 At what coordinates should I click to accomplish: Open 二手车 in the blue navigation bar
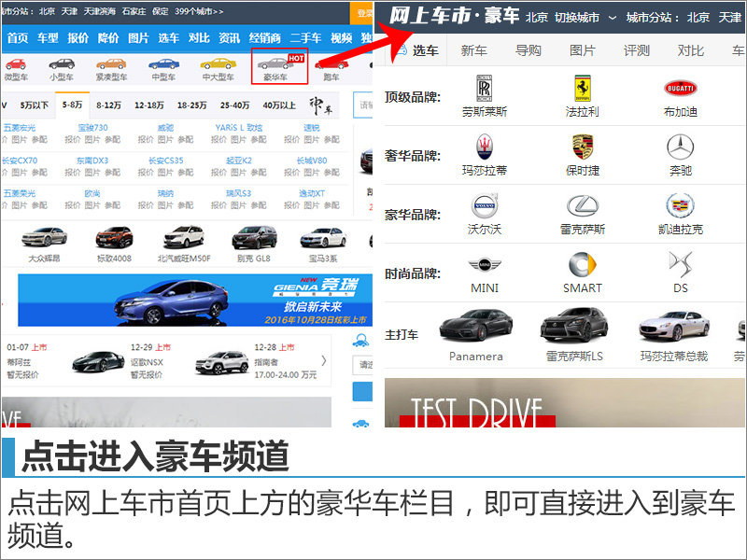click(x=306, y=37)
